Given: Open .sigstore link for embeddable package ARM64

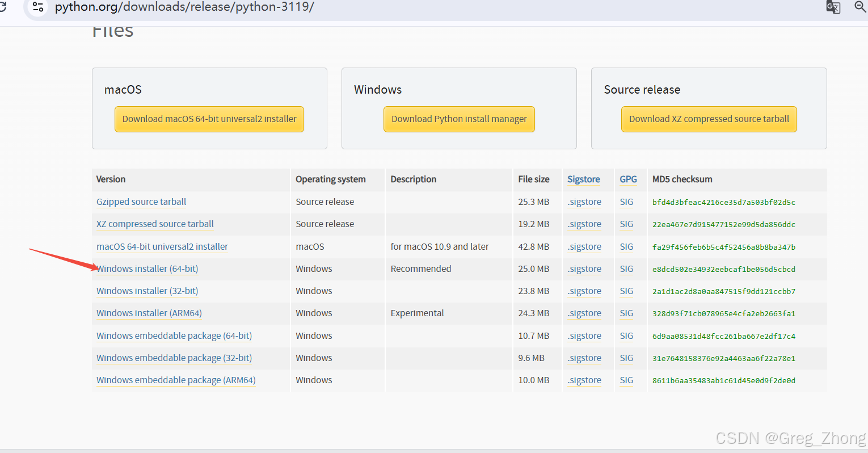Looking at the screenshot, I should point(584,380).
